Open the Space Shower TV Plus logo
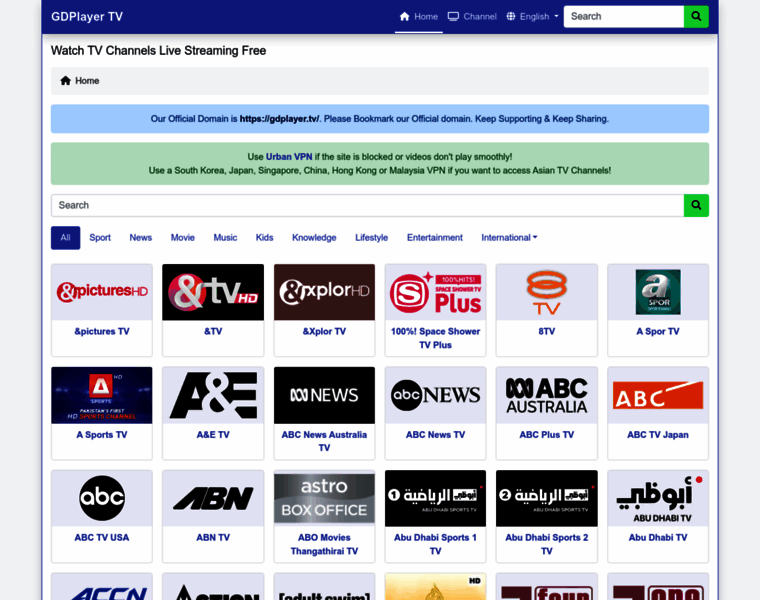The height and width of the screenshot is (600, 760). click(435, 292)
